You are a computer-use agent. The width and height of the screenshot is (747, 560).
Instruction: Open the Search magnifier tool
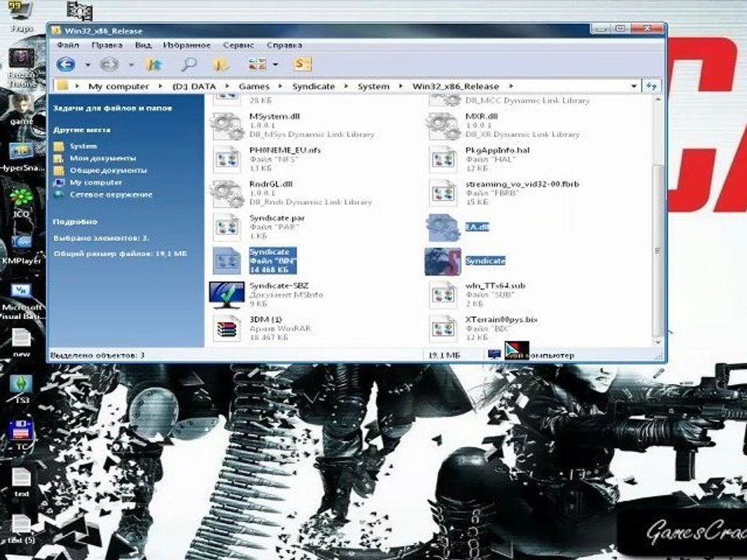[188, 64]
